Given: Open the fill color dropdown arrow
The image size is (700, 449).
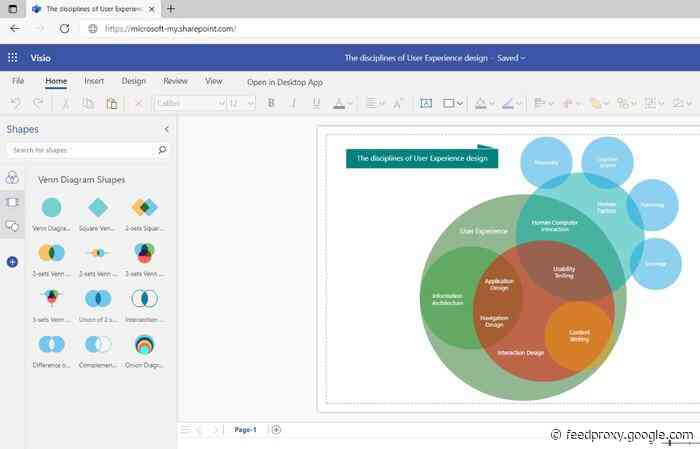Looking at the screenshot, I should tap(492, 104).
